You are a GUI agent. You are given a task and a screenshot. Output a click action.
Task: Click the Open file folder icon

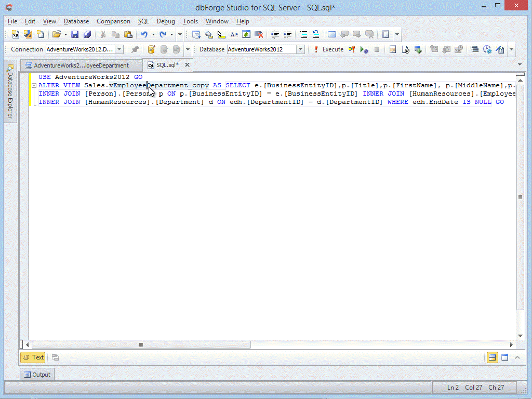click(x=57, y=35)
